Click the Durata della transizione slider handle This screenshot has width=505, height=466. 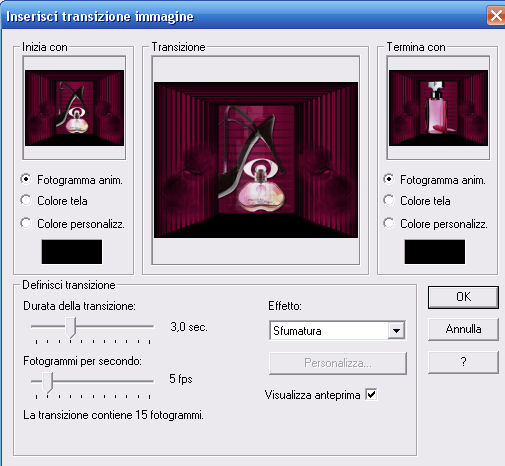pos(70,328)
